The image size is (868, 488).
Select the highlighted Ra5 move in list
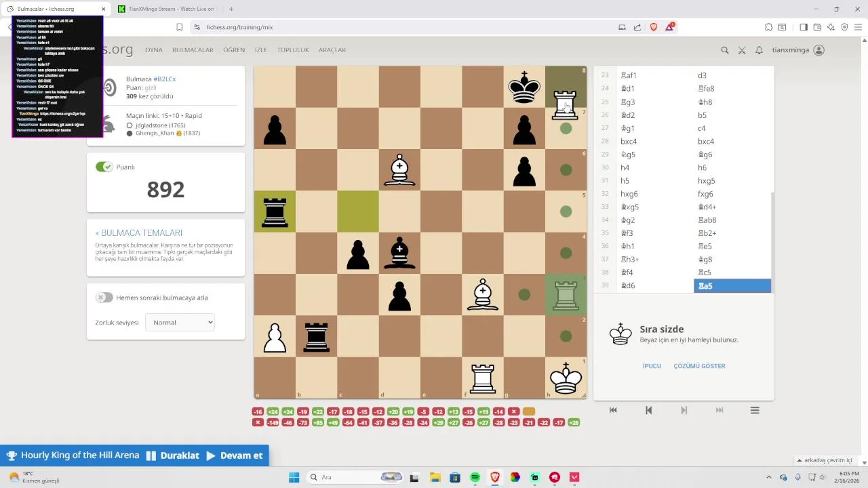[732, 285]
